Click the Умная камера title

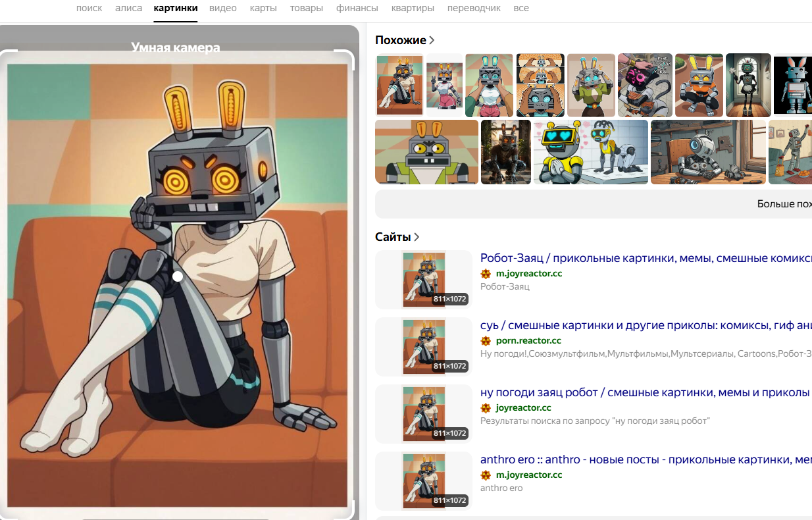pos(176,47)
